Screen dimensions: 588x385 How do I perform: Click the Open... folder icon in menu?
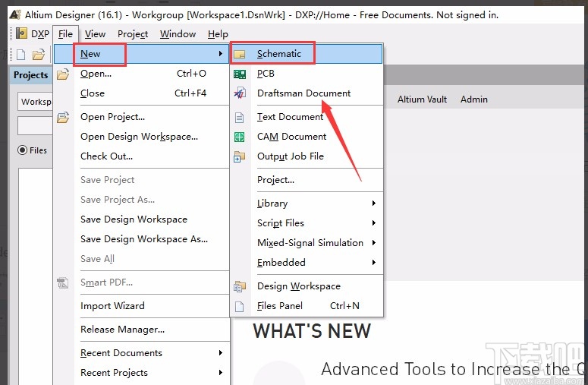click(63, 74)
